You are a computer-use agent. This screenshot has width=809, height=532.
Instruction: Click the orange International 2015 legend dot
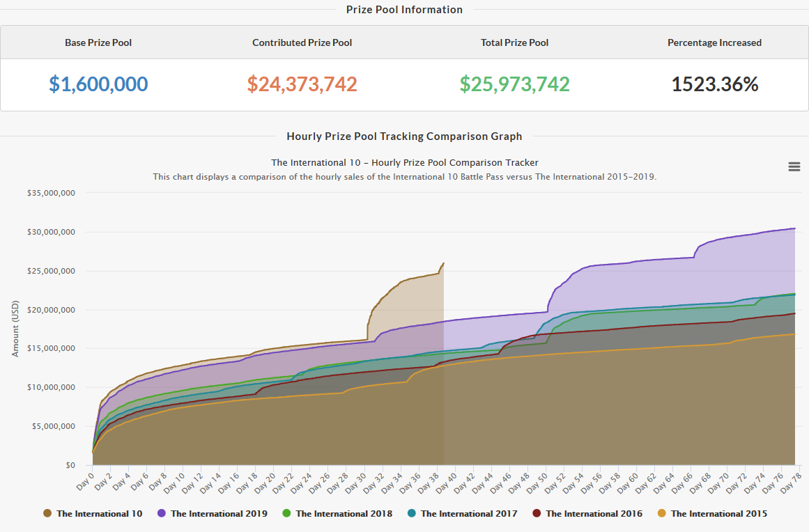[x=662, y=514]
